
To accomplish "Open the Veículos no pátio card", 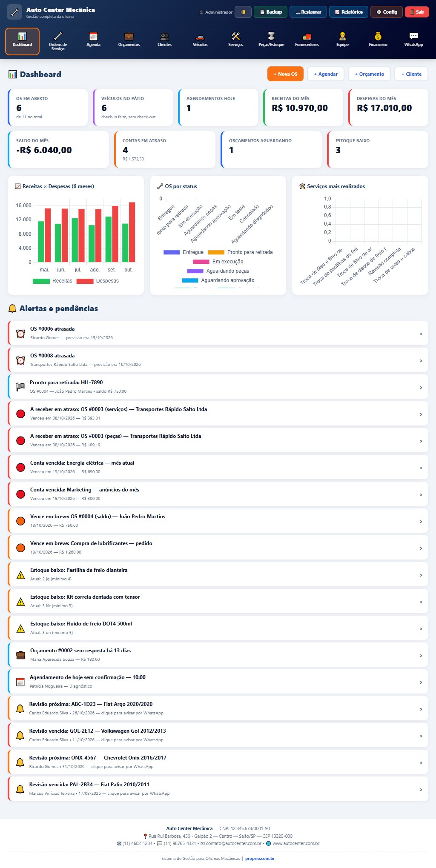I will point(133,107).
